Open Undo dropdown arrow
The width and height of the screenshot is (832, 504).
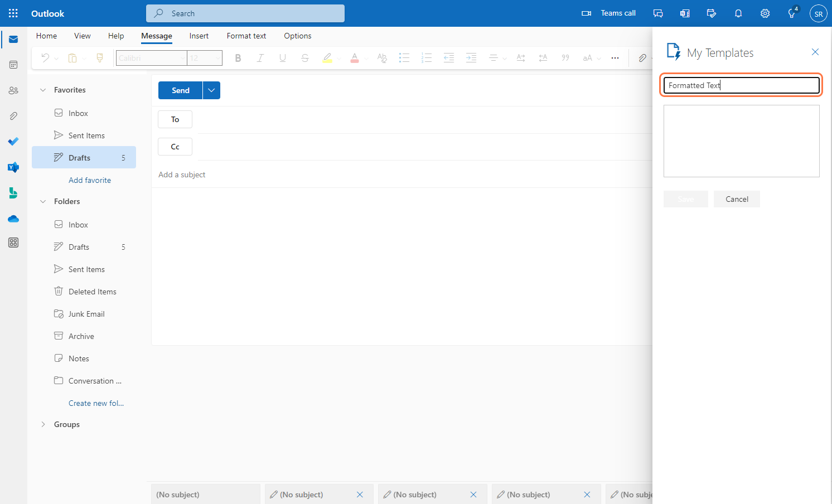tap(56, 58)
